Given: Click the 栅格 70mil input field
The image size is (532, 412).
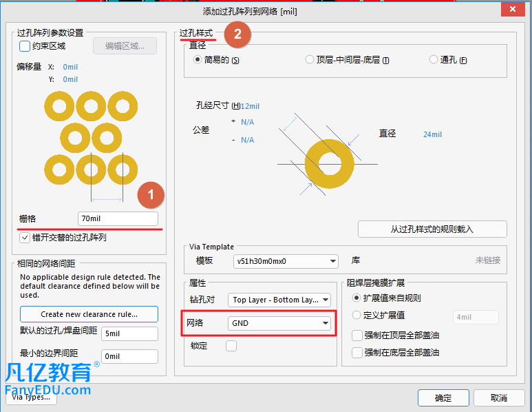Looking at the screenshot, I should coord(118,218).
